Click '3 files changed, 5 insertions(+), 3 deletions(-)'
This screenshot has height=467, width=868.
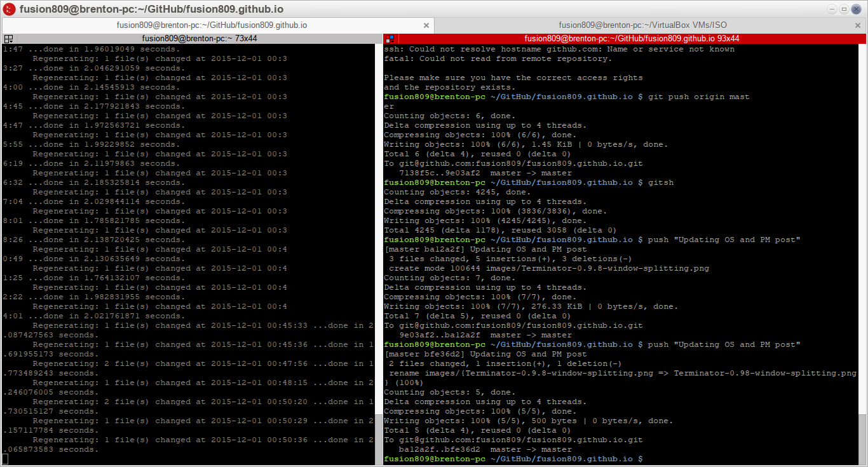pos(511,259)
